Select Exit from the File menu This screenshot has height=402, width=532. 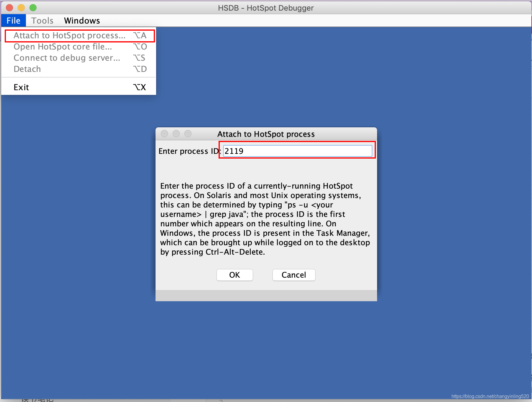[x=79, y=87]
